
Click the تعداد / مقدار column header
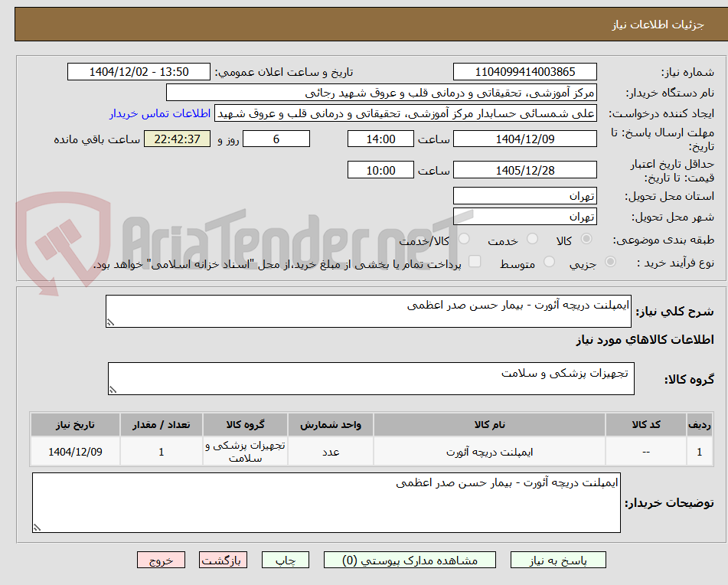click(161, 425)
